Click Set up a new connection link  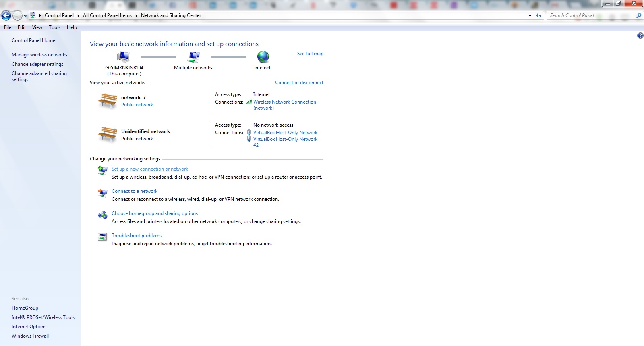[150, 169]
